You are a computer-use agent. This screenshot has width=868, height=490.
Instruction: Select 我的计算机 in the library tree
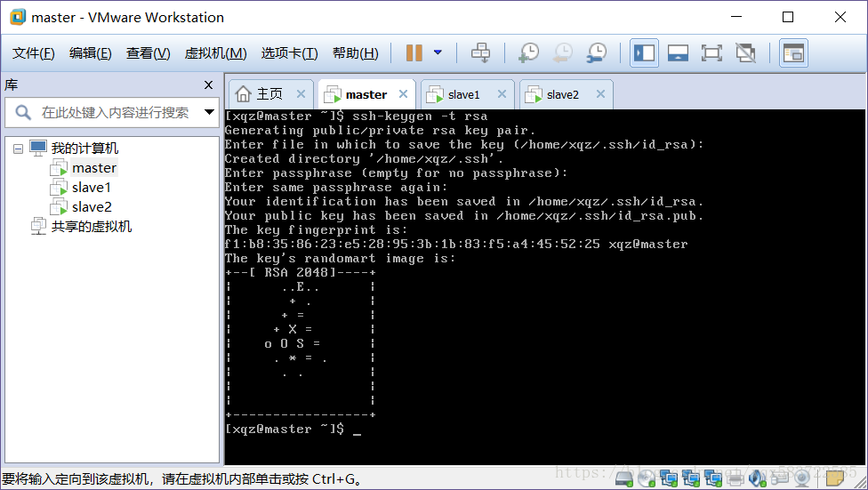tap(84, 149)
